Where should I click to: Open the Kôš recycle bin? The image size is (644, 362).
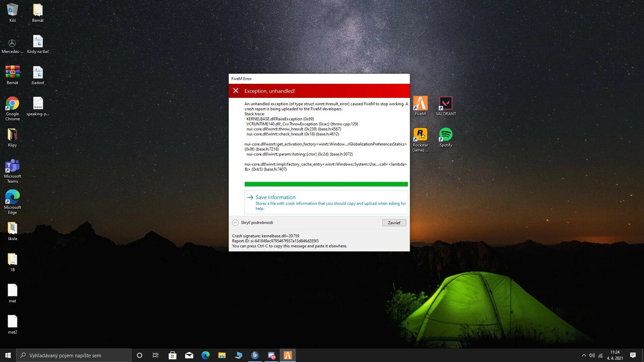tap(12, 10)
